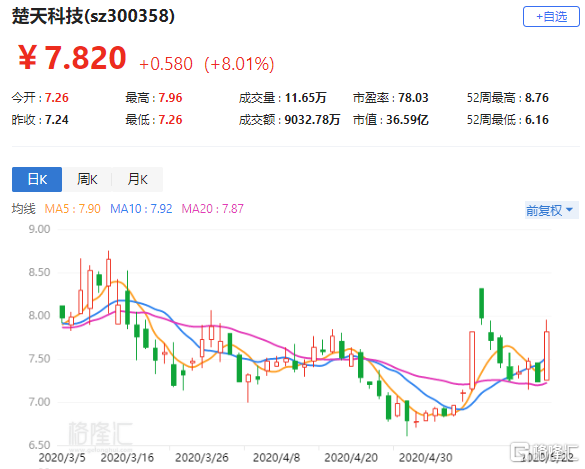Select the 6.50 y-axis label
The width and height of the screenshot is (585, 469).
tap(39, 445)
